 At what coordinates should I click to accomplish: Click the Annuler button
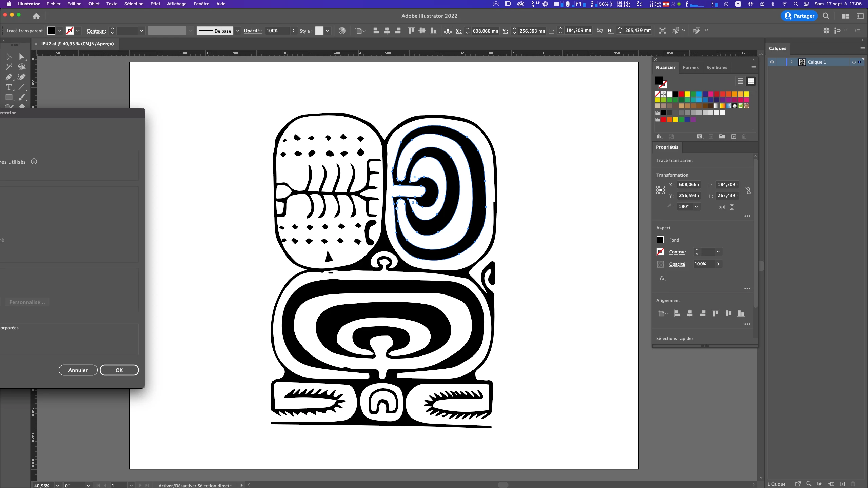pos(78,370)
